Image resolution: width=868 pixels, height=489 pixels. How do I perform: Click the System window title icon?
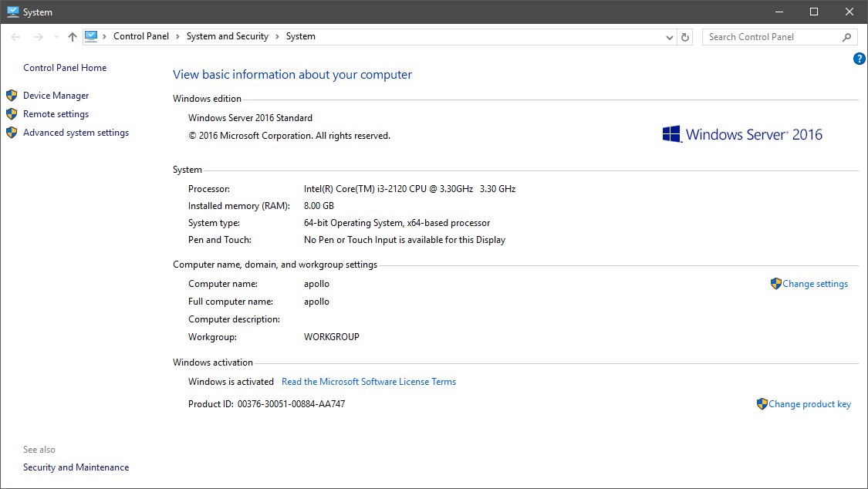pyautogui.click(x=13, y=12)
